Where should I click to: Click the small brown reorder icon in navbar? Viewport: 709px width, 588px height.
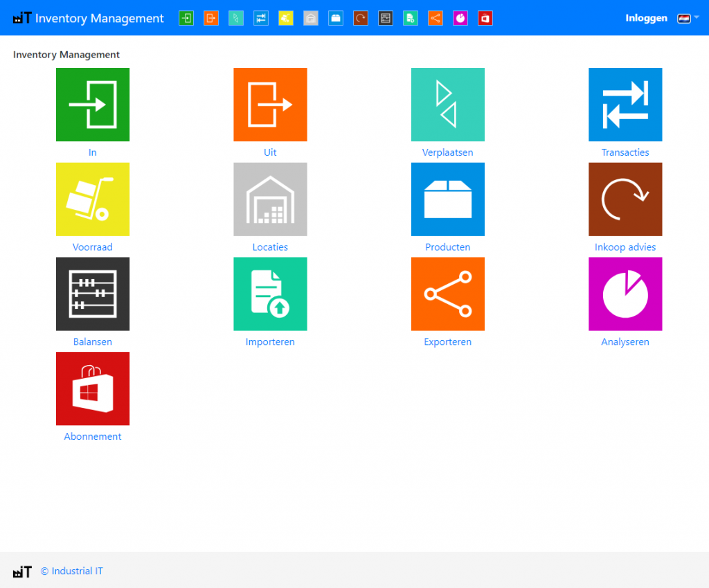[x=360, y=18]
